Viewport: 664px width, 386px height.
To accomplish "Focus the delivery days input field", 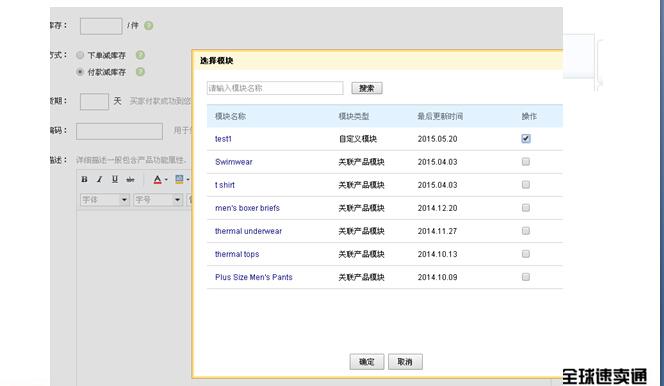I will pyautogui.click(x=94, y=102).
